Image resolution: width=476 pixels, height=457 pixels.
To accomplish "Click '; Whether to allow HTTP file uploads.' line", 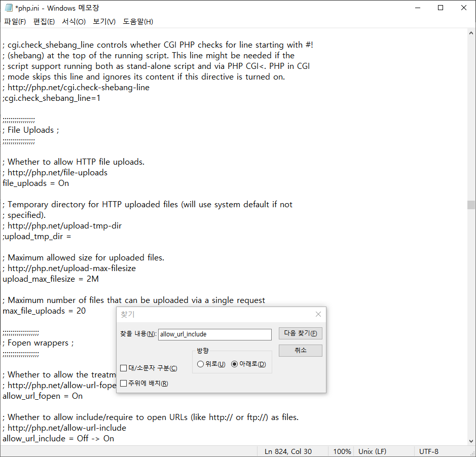I will pos(74,162).
